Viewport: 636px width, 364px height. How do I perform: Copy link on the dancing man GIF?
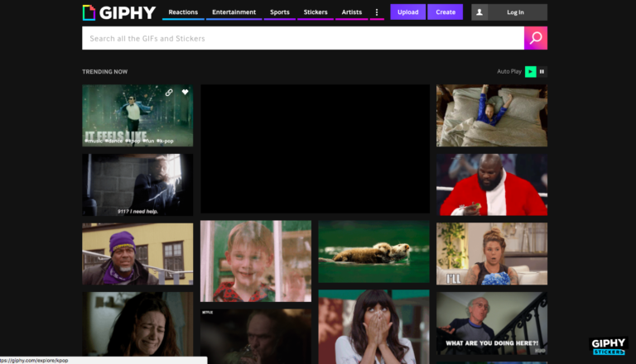pyautogui.click(x=169, y=93)
